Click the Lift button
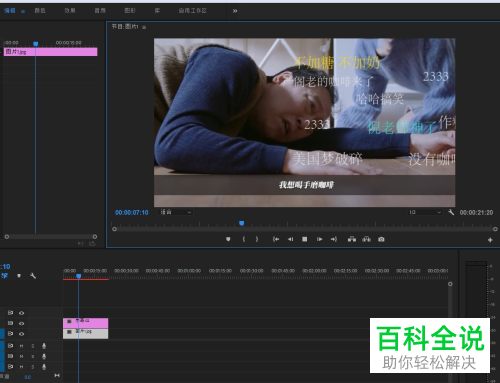The height and width of the screenshot is (383, 500). (352, 239)
